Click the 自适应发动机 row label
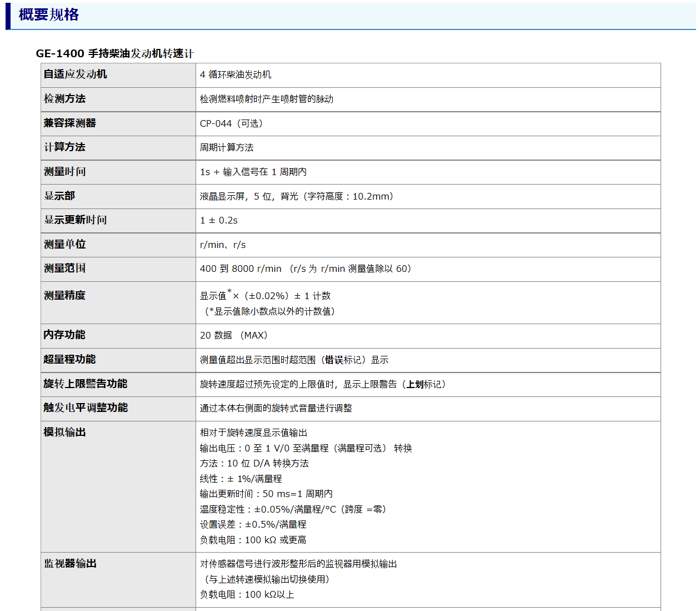The image size is (700, 611). pos(76,74)
